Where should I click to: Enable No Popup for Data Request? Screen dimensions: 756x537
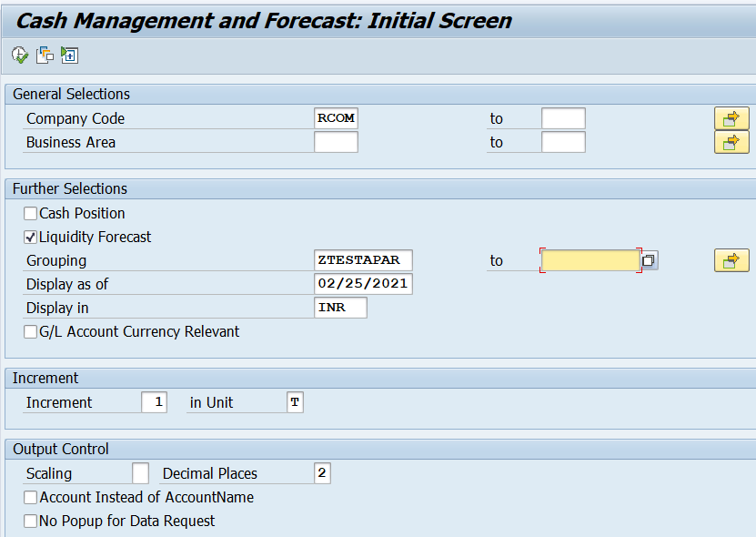(30, 522)
